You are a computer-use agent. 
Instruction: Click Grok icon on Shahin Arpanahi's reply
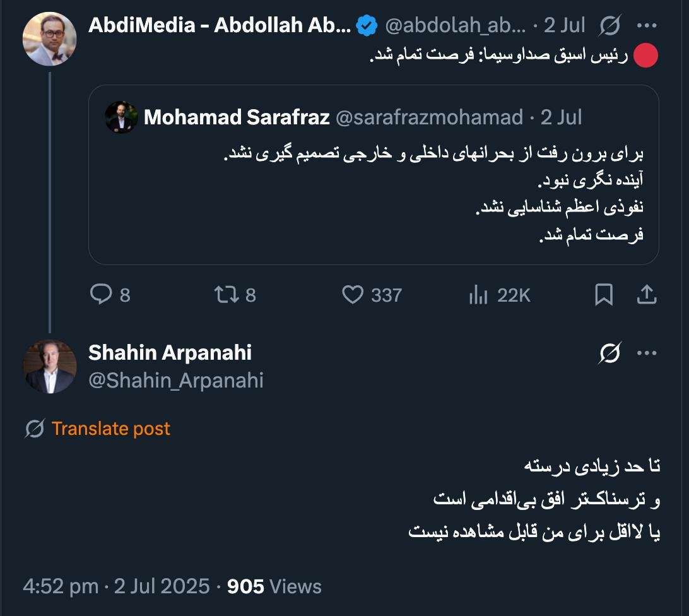tap(610, 353)
